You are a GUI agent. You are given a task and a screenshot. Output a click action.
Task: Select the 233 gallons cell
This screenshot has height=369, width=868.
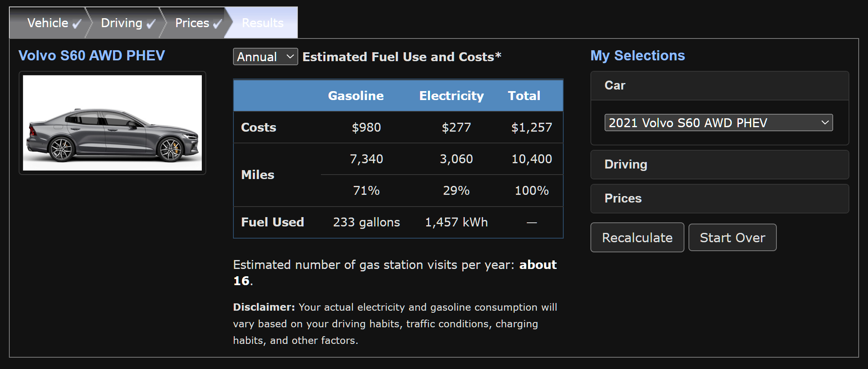(x=366, y=222)
